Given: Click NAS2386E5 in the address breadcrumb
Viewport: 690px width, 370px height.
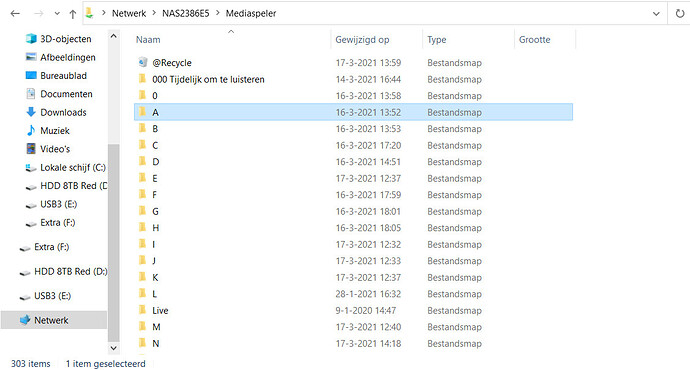Looking at the screenshot, I should [186, 14].
